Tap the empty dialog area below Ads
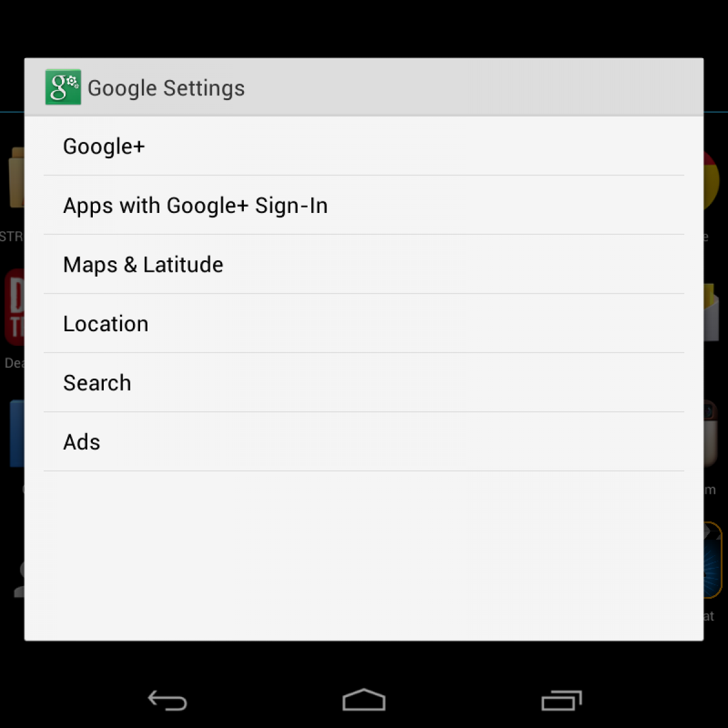Screen dimensions: 728x728 [x=364, y=555]
